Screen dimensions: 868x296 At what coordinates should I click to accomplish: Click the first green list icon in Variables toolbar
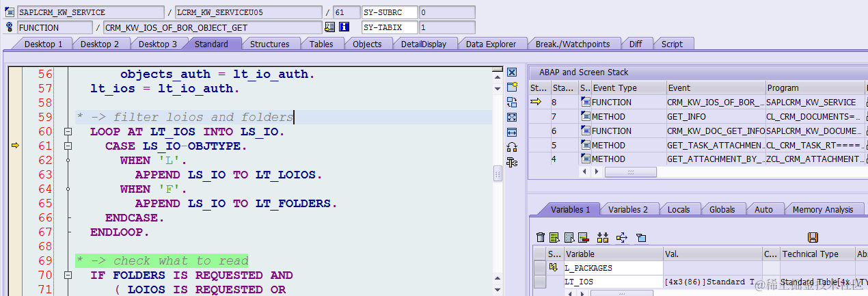pos(554,237)
